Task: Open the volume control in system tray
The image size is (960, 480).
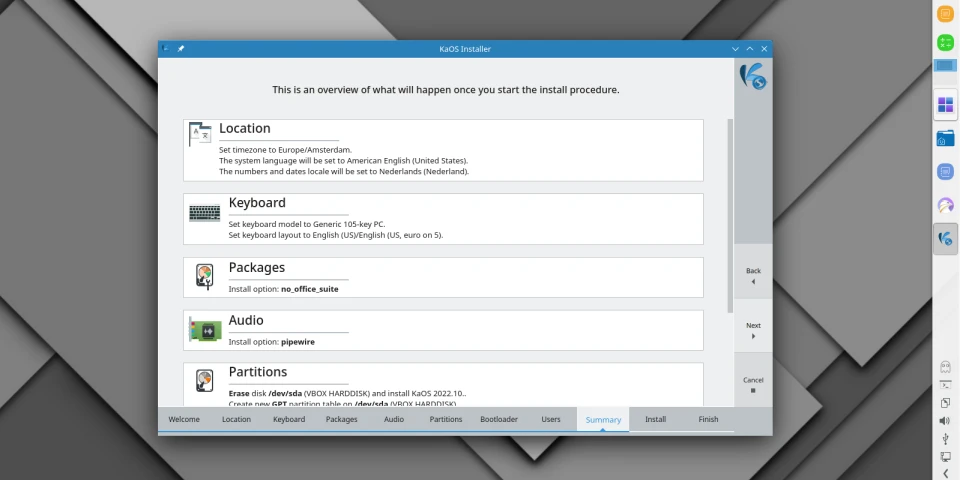Action: point(945,421)
